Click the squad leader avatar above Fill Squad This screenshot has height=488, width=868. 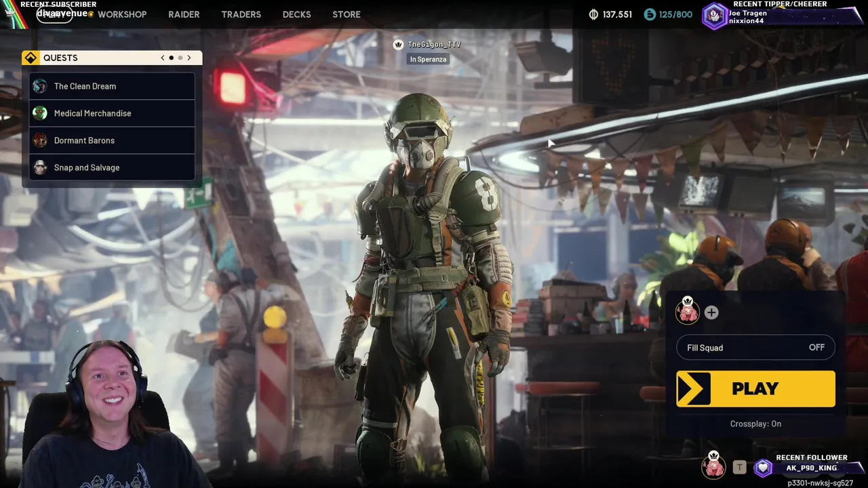tap(688, 310)
